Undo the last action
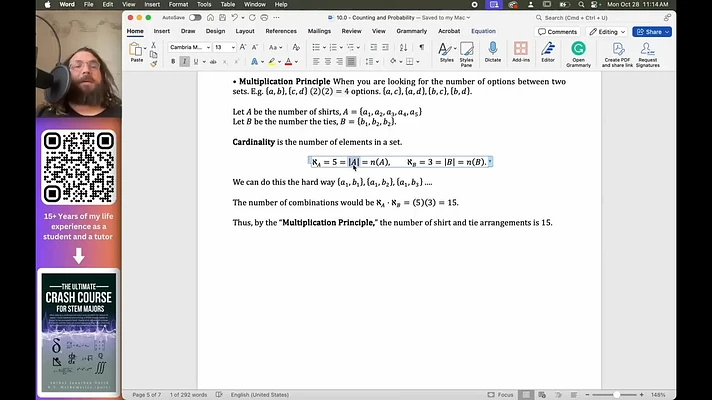Viewport: 712px width, 400px height. coord(234,18)
